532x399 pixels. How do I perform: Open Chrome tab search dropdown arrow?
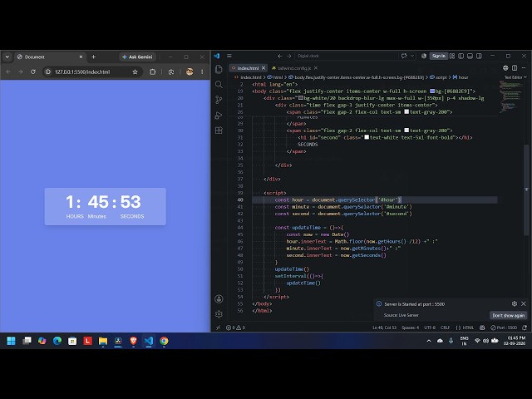point(7,57)
